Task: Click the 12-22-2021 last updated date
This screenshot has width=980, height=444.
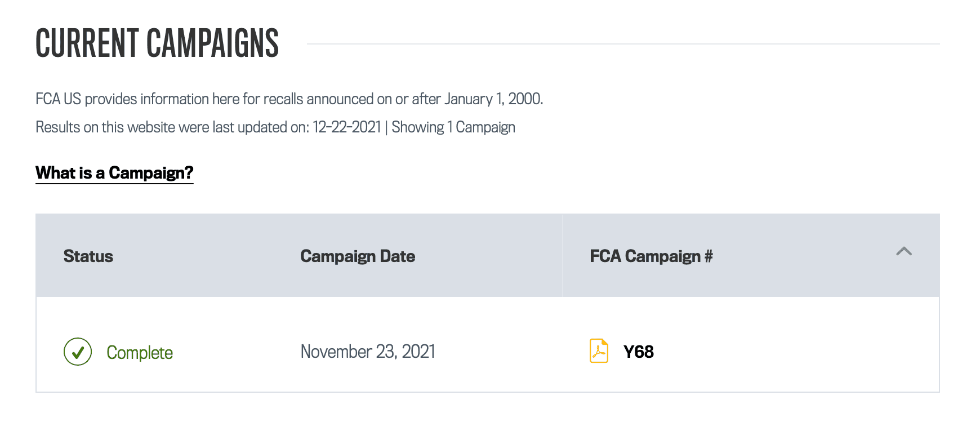Action: coord(347,127)
